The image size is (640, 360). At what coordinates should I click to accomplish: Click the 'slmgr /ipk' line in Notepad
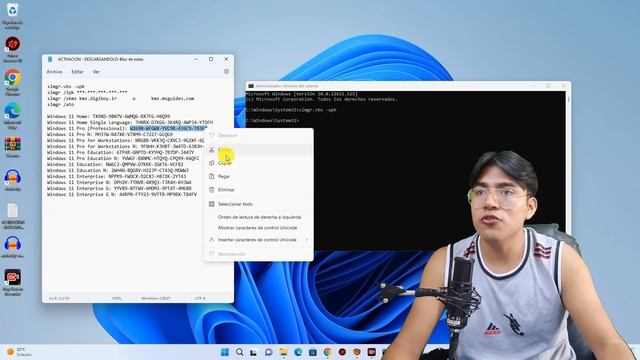(87, 92)
